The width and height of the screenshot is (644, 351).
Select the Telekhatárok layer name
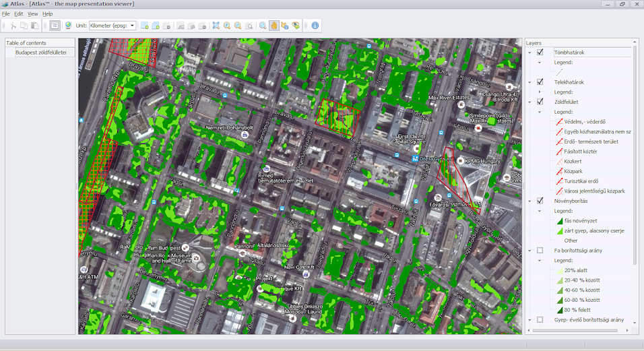point(569,82)
